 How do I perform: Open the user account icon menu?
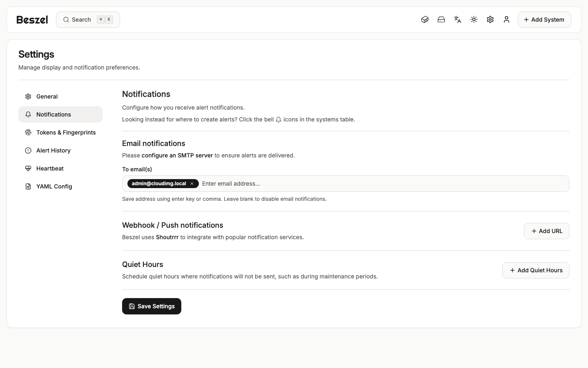point(506,20)
